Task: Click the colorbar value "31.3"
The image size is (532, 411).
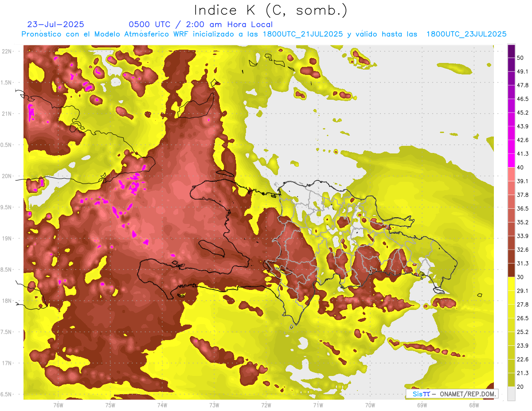Action: pos(523,263)
